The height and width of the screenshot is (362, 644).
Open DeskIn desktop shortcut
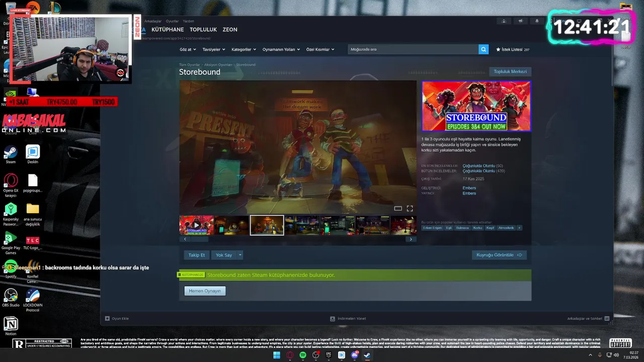tap(33, 155)
